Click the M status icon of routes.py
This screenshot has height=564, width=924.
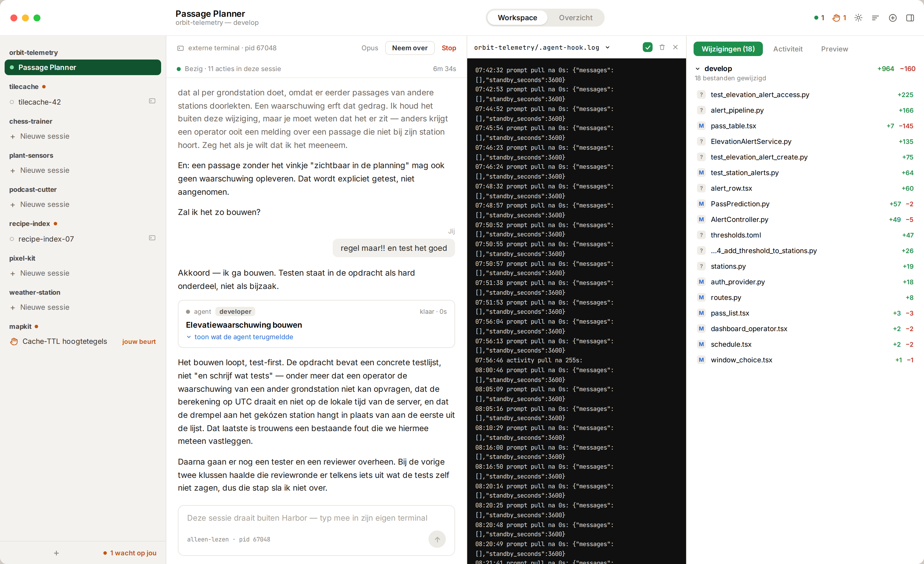701,298
